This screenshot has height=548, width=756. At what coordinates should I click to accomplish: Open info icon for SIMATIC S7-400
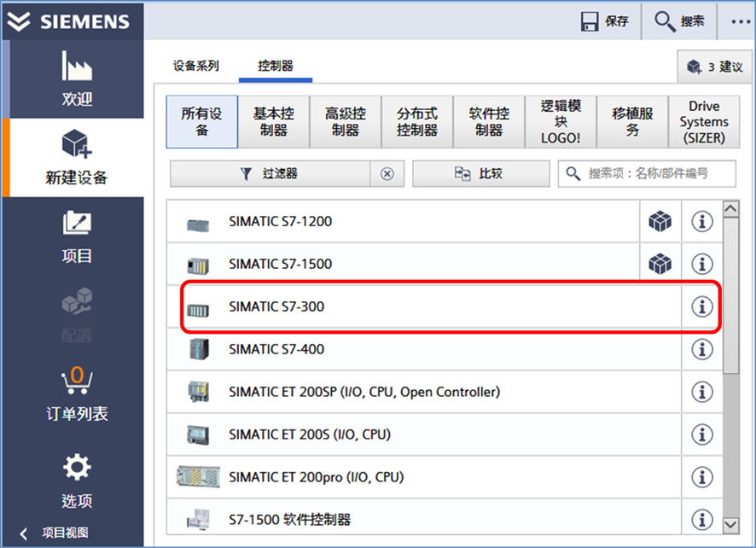(702, 349)
